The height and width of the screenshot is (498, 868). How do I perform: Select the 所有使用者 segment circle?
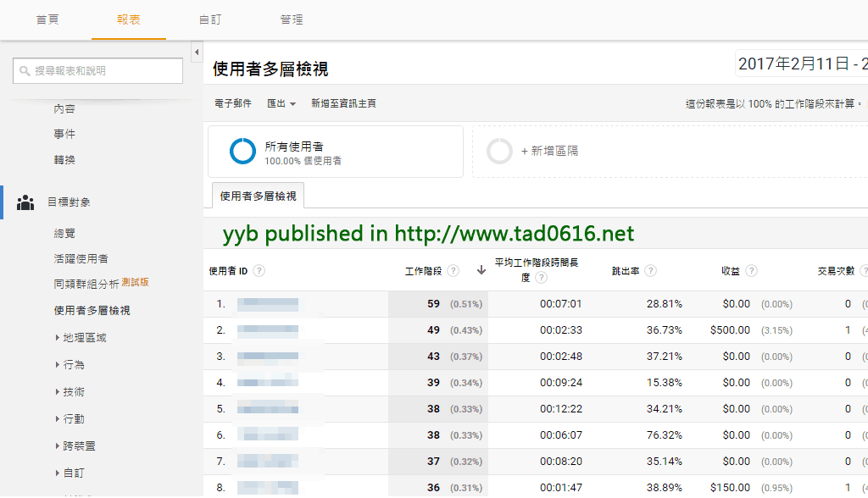tap(242, 152)
